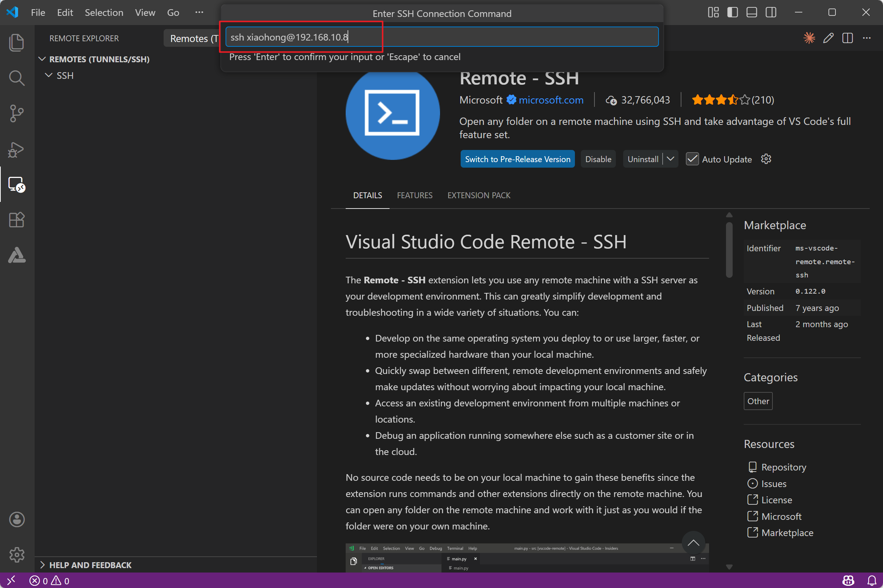Image resolution: width=883 pixels, height=588 pixels.
Task: Open the File menu
Action: [38, 13]
